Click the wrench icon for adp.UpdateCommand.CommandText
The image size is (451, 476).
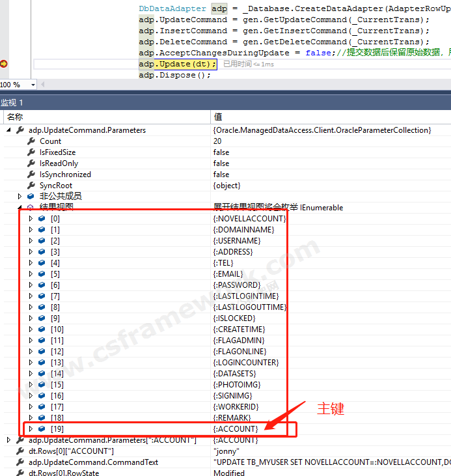20,462
